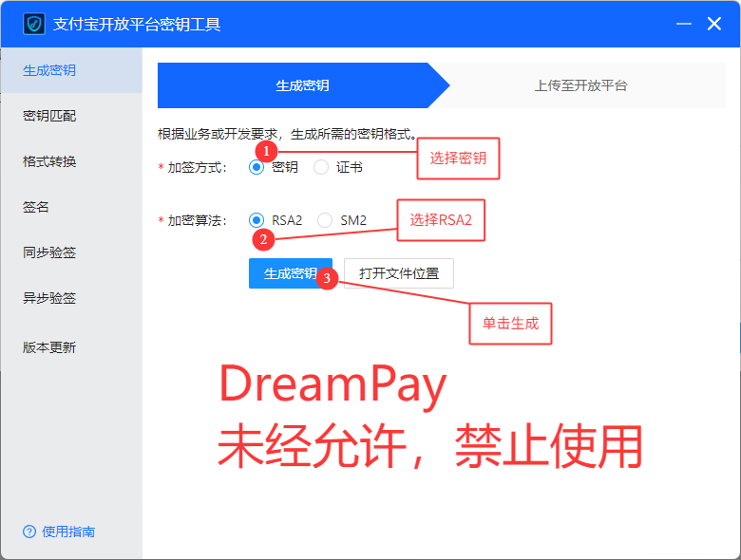This screenshot has height=560, width=741.
Task: Close the 支付宝开放平台密钥工具 window
Action: [714, 24]
